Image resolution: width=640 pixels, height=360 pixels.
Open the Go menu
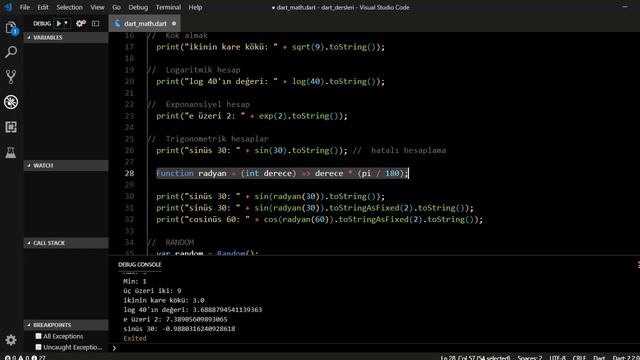(116, 7)
